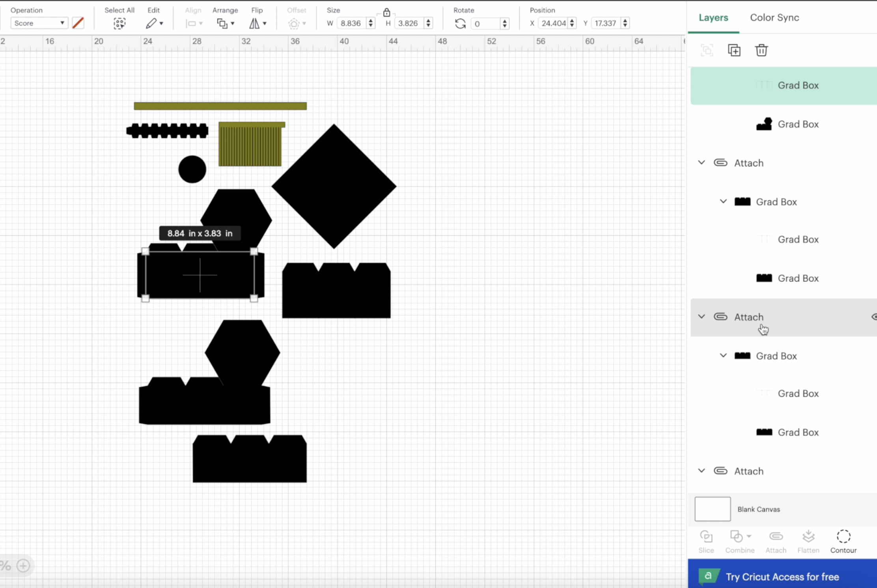Click the second Attach paperclip icon
Viewport: 877px width, 588px height.
720,316
